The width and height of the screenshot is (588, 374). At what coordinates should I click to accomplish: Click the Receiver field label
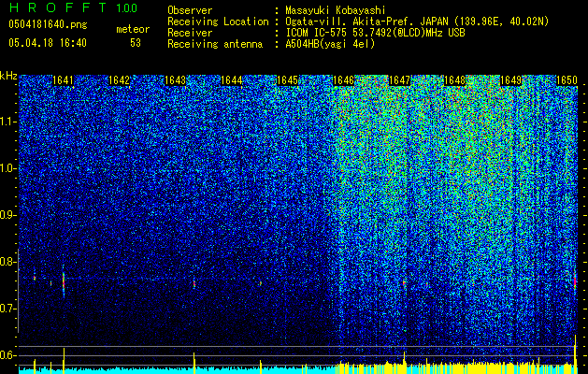point(190,33)
